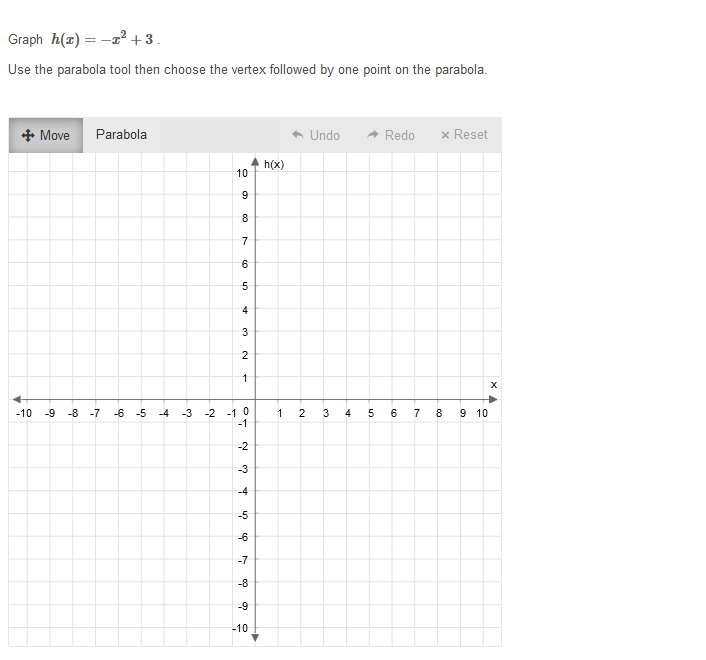The width and height of the screenshot is (706, 660).
Task: Choose the Parabola tool
Action: [x=121, y=135]
